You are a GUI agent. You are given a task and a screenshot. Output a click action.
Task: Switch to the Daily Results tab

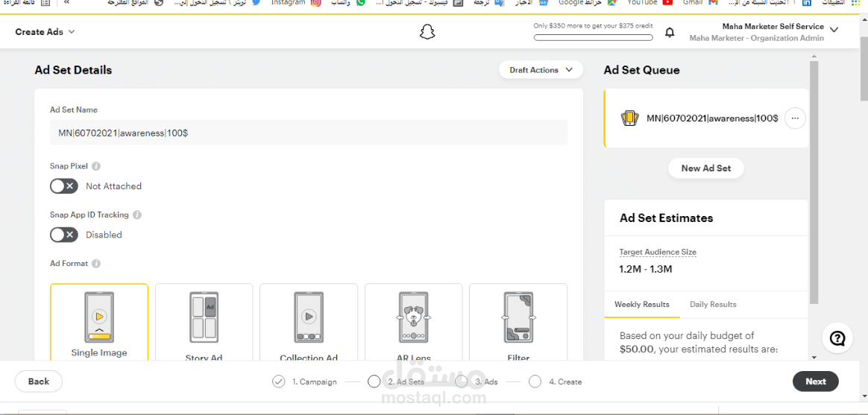(712, 304)
